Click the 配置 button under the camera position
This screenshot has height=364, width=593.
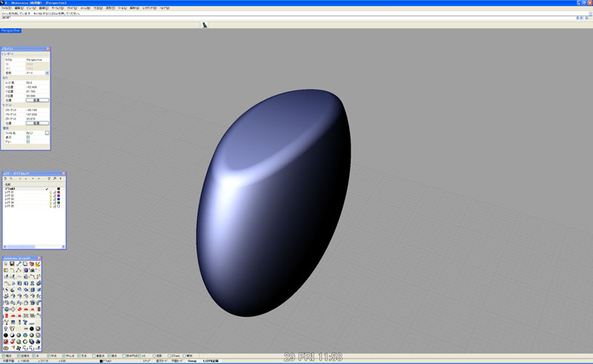tap(37, 100)
